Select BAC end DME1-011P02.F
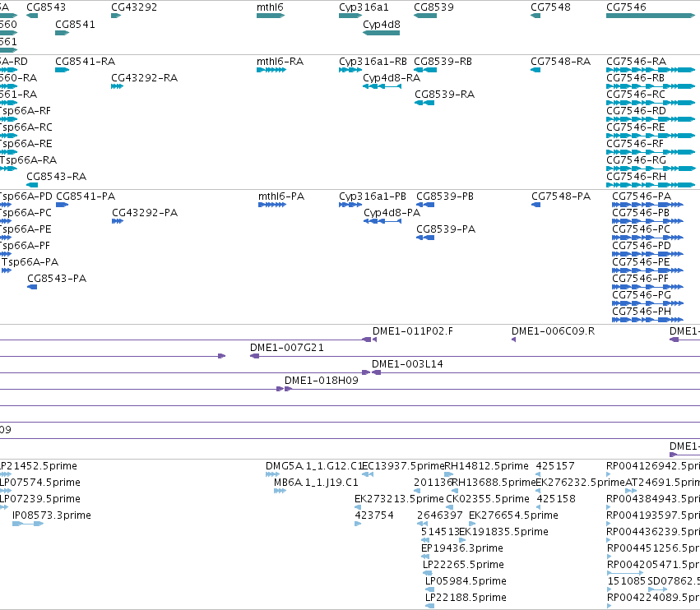The height and width of the screenshot is (610, 700). (412, 331)
